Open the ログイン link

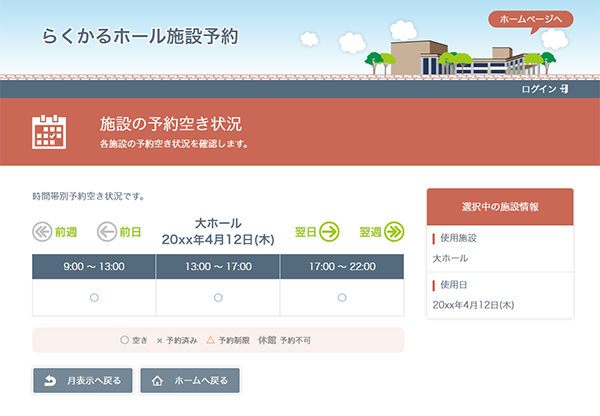tap(539, 89)
